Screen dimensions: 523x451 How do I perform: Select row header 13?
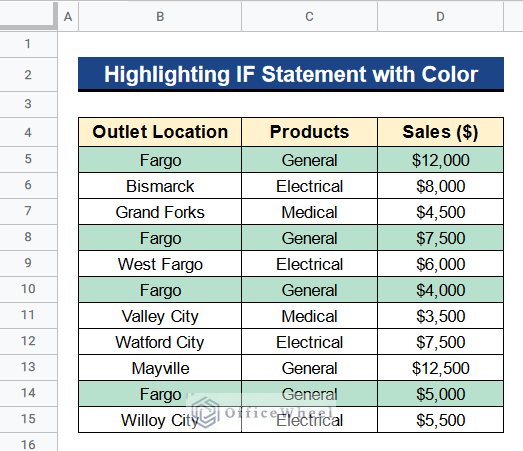pyautogui.click(x=28, y=367)
